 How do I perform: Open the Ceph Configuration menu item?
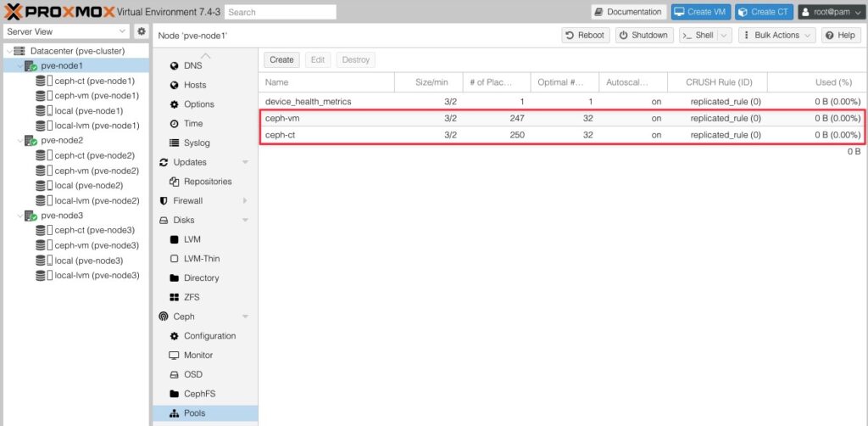tap(205, 336)
